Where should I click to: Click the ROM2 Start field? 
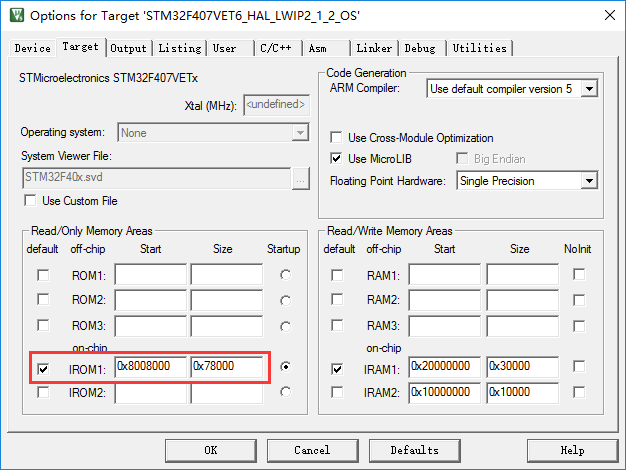point(151,300)
